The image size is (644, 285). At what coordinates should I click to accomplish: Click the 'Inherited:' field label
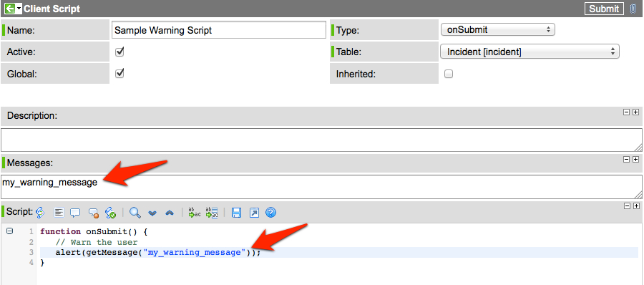click(x=356, y=74)
